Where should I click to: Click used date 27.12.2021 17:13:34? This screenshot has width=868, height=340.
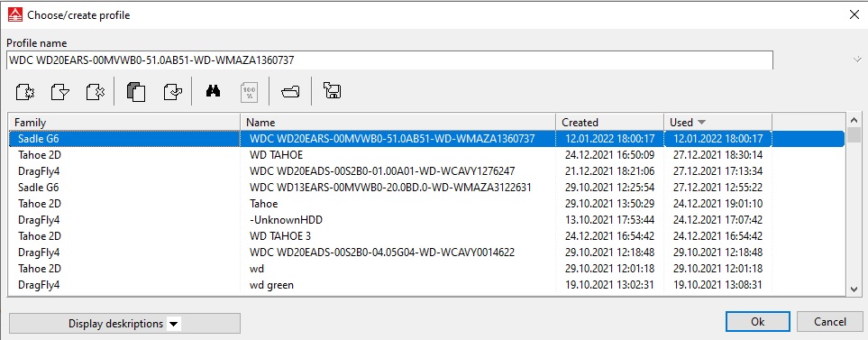(718, 171)
